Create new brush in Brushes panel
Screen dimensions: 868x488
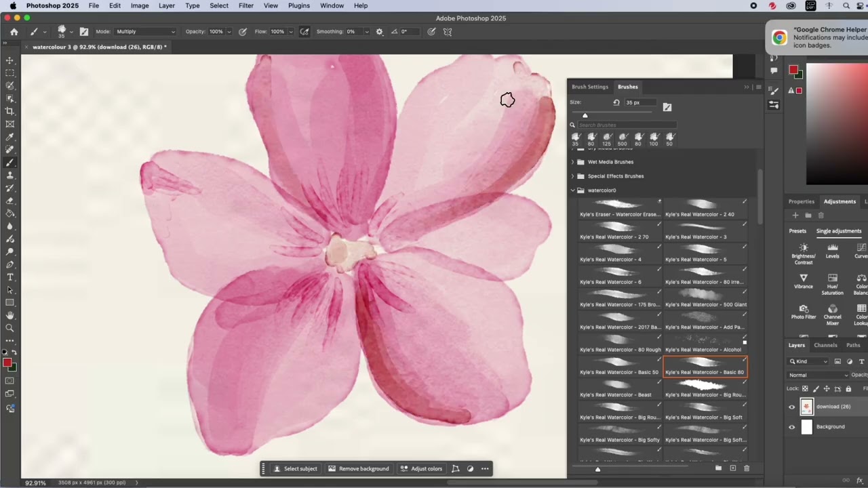(732, 468)
